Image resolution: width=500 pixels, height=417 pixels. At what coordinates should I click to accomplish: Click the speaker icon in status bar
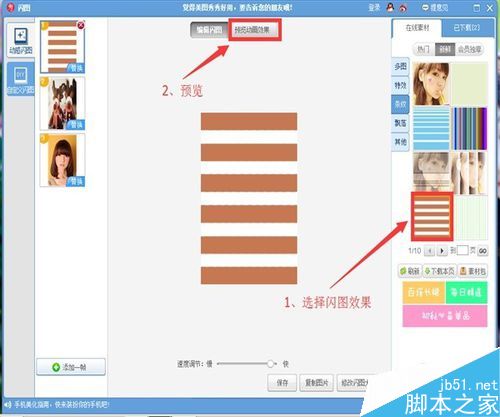click(8, 405)
